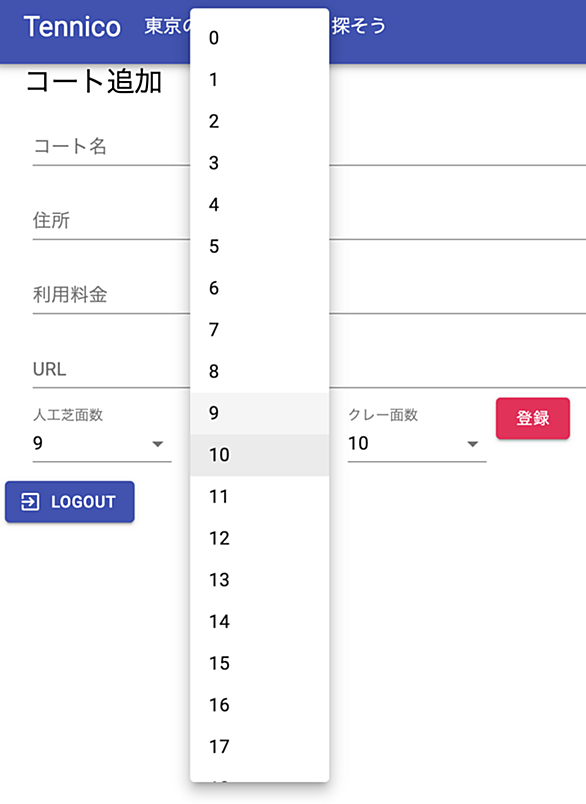Click the logout arrow icon
The width and height of the screenshot is (586, 804).
click(30, 501)
